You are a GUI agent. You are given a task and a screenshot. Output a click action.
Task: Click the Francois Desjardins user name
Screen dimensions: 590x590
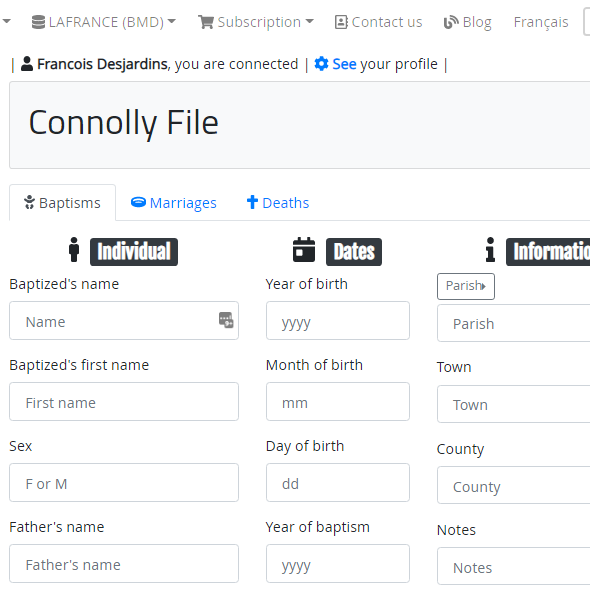point(102,64)
